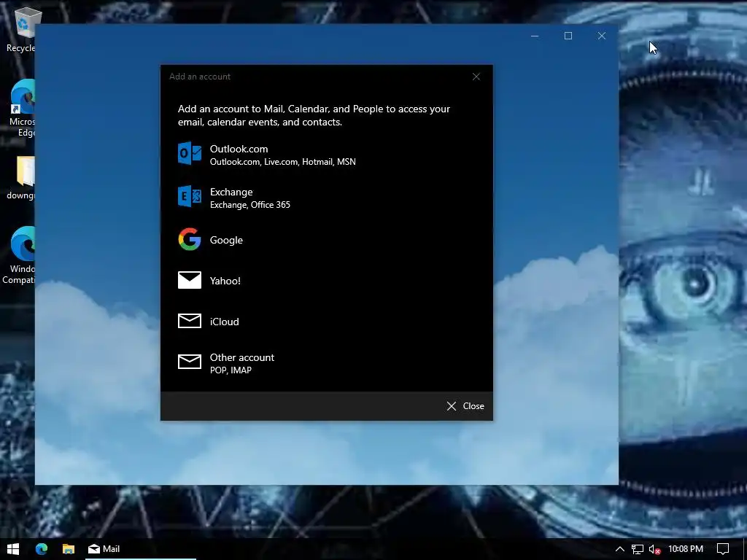Select the downgrade folder on desktop
747x560 pixels.
(x=21, y=178)
